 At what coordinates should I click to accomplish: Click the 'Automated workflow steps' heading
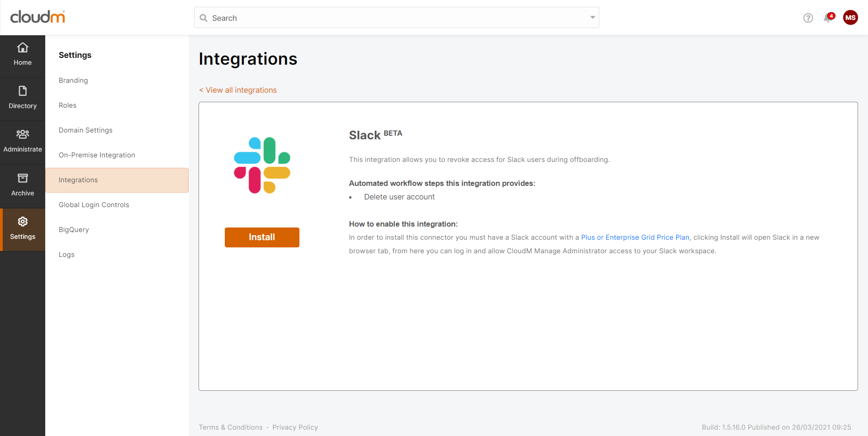pyautogui.click(x=442, y=184)
